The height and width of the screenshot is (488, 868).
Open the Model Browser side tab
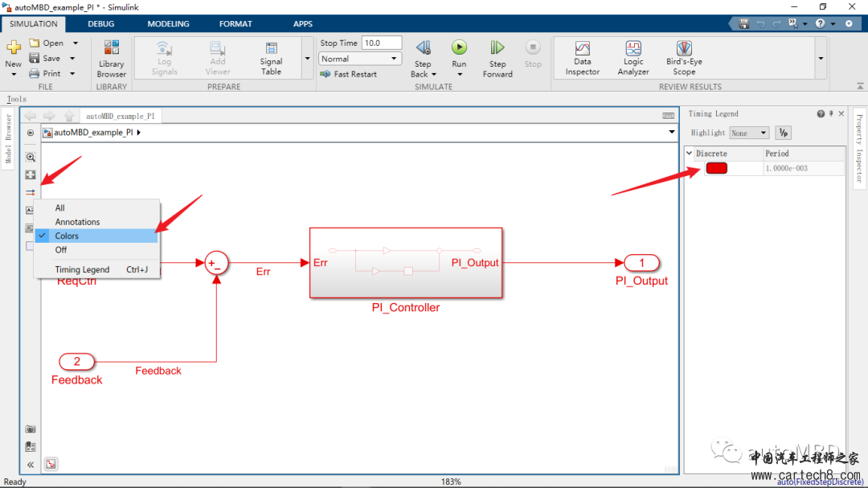pos(8,138)
